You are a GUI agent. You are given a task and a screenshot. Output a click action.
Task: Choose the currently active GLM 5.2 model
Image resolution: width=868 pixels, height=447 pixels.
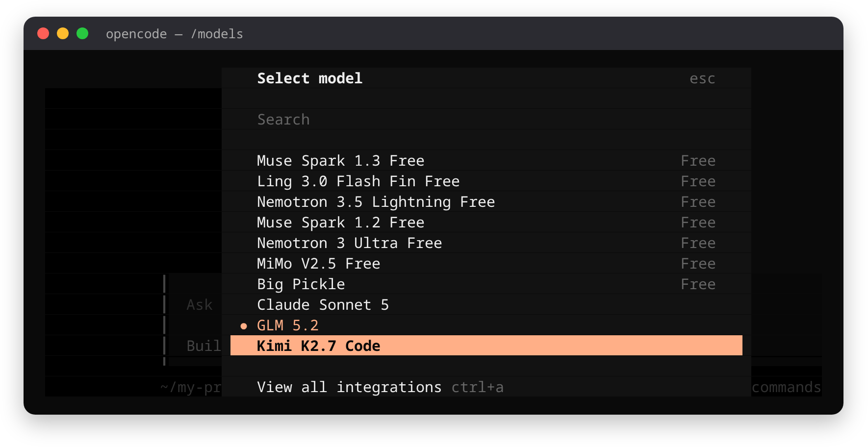pos(486,325)
